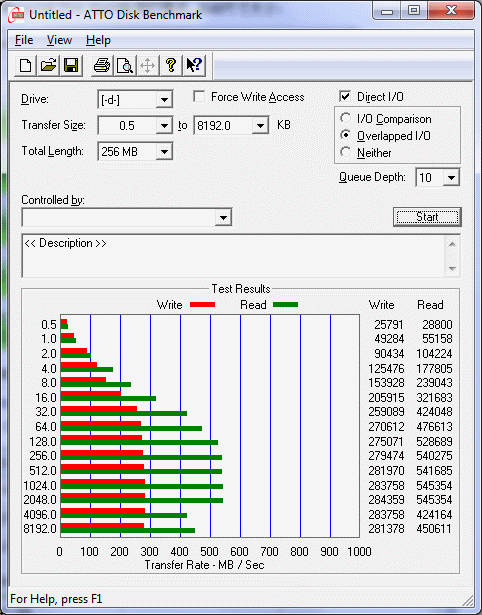Click read value 528689
This screenshot has height=615, width=482.
click(434, 442)
